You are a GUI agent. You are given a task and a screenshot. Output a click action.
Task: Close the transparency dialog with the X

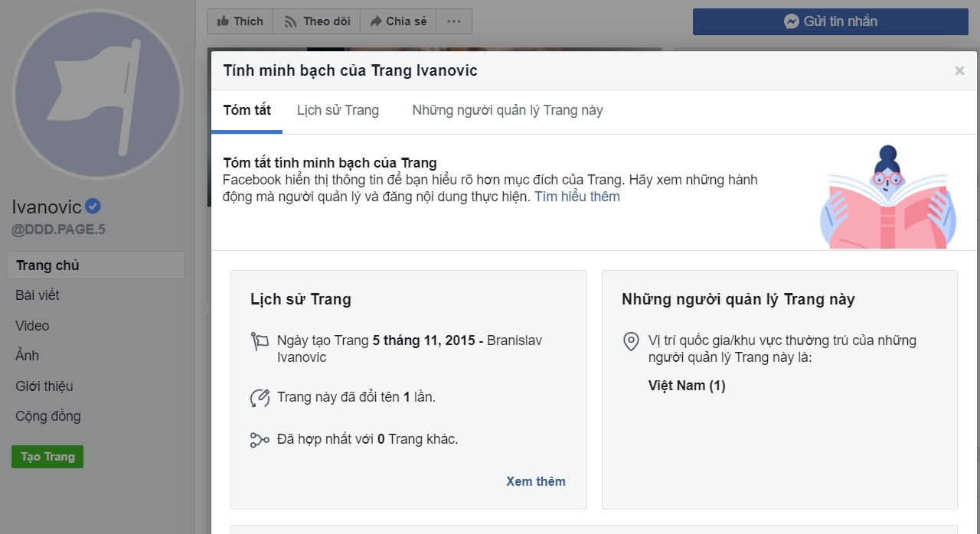(959, 70)
